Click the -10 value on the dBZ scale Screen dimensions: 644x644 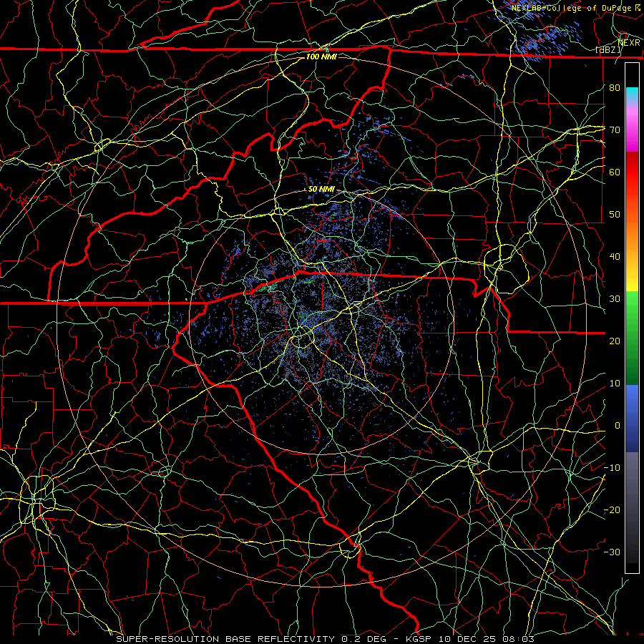click(x=612, y=467)
